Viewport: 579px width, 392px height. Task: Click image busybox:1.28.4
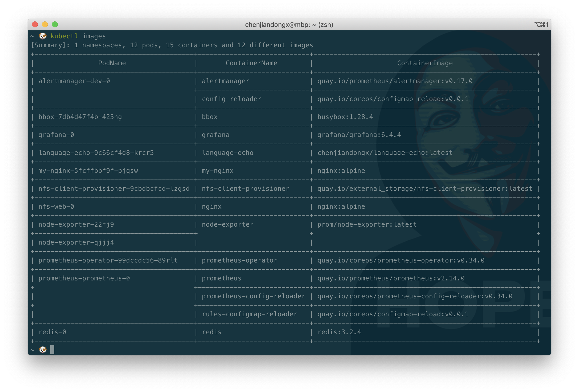pos(345,117)
